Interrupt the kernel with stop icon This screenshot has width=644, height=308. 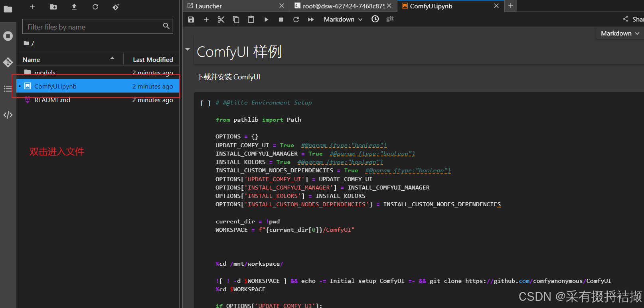(x=281, y=20)
